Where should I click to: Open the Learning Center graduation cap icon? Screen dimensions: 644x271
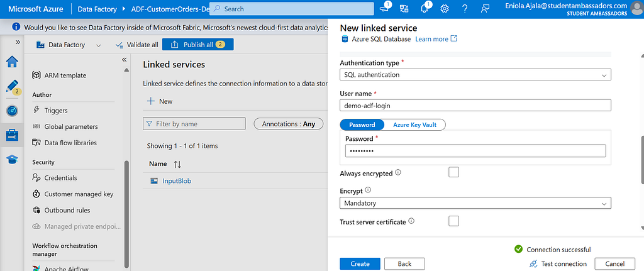point(12,159)
